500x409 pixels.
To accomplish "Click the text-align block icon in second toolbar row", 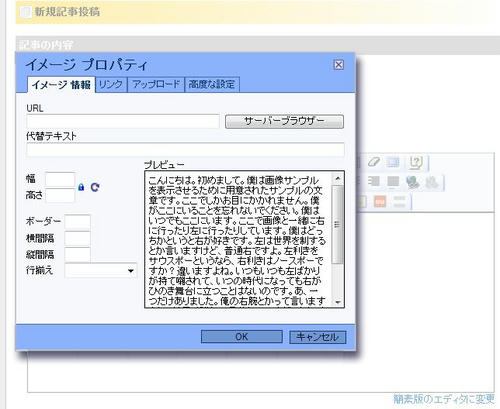I will [374, 182].
